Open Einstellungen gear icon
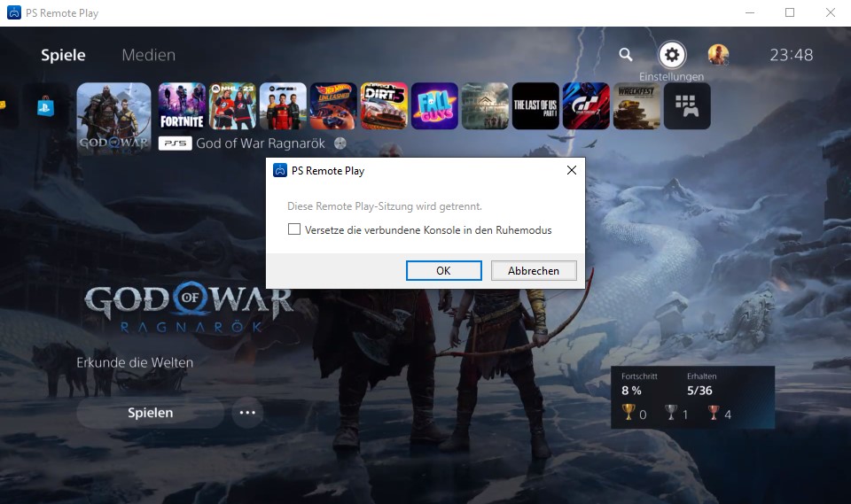 click(672, 55)
